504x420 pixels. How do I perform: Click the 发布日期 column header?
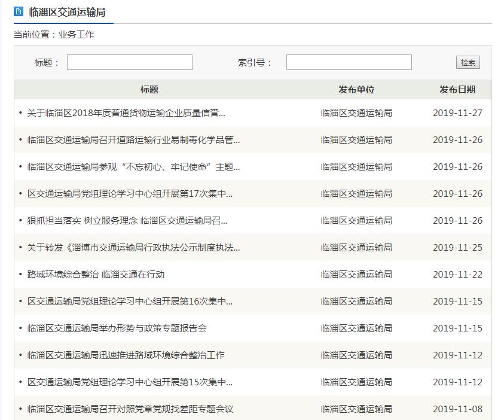point(457,90)
